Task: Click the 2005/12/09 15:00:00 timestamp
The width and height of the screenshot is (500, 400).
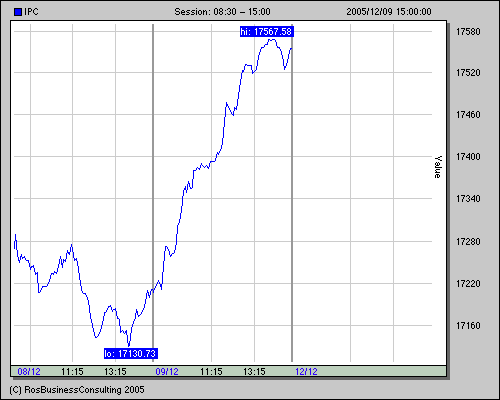Action: pyautogui.click(x=389, y=12)
